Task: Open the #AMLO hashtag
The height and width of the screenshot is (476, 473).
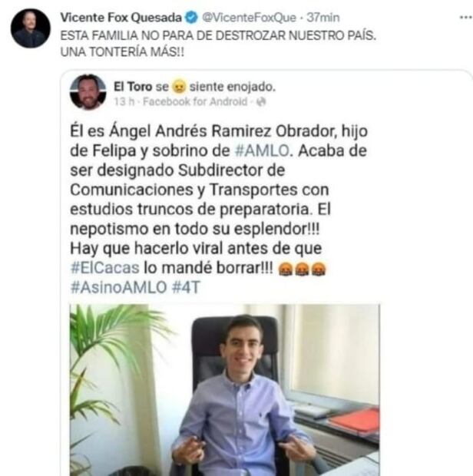Action: pyautogui.click(x=262, y=150)
